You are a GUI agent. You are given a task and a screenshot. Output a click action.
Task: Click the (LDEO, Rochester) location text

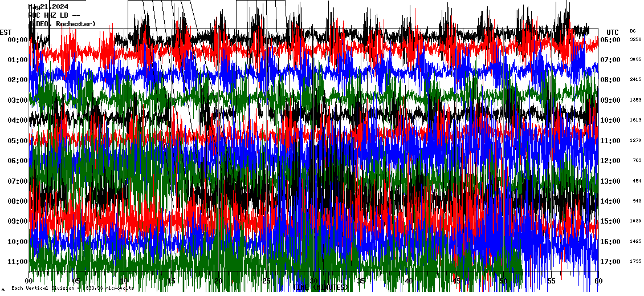click(62, 24)
